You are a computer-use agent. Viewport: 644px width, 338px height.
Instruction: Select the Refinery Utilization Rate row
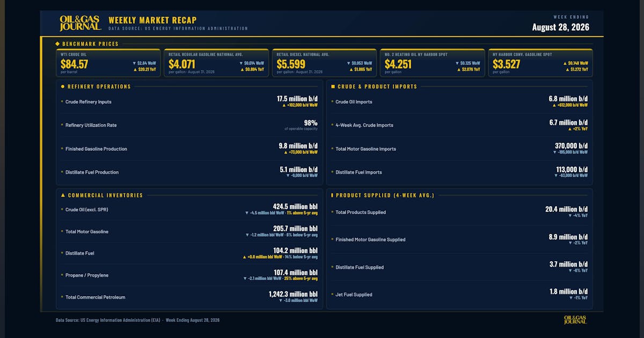pos(189,125)
